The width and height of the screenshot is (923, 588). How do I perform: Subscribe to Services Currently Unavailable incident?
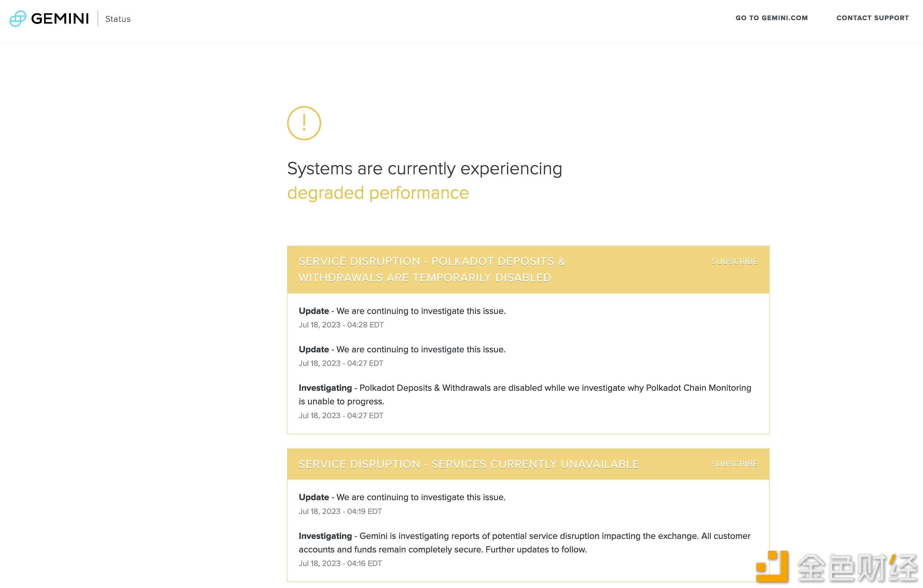pos(734,464)
